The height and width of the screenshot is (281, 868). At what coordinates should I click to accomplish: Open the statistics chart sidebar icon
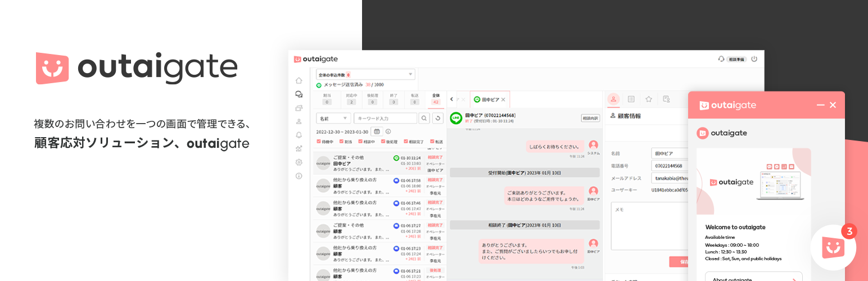pyautogui.click(x=299, y=149)
